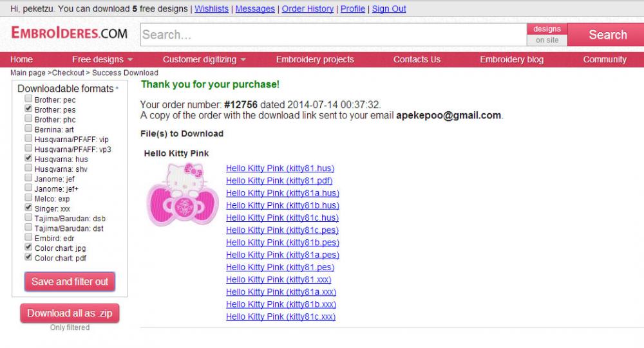Open the Community navigation item
The image size is (644, 348).
click(x=604, y=59)
